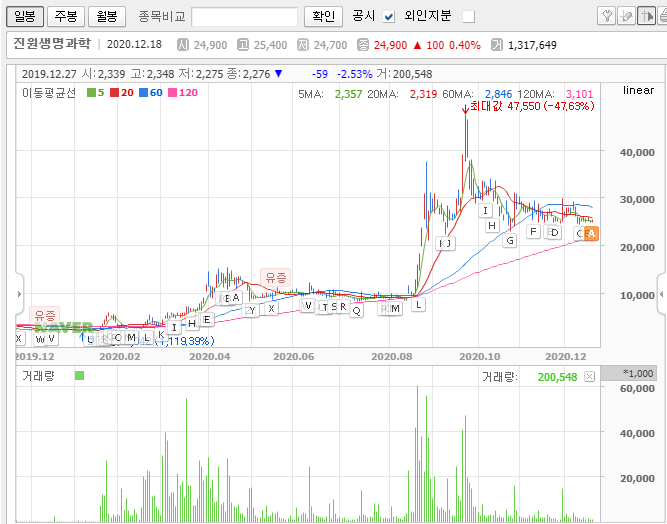Click the 20MA value 2,319
667x524 pixels.
click(423, 94)
